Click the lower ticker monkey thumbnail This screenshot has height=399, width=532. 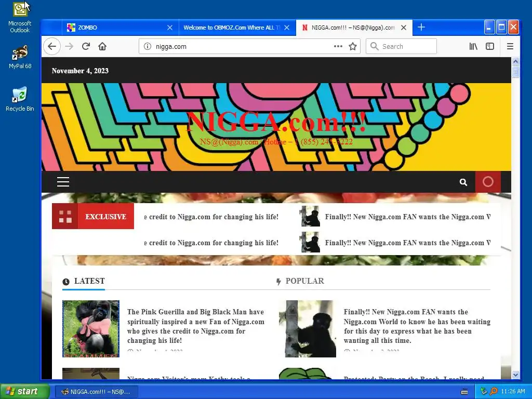[311, 242]
